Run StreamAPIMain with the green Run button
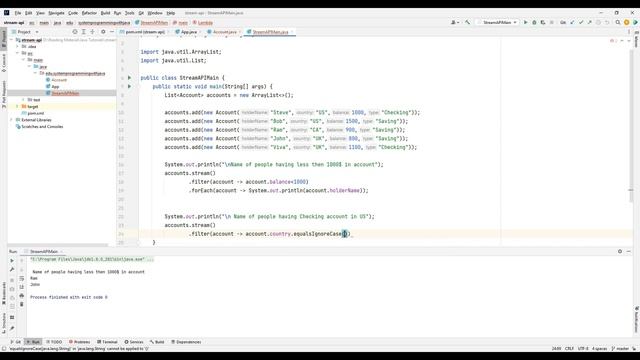This screenshot has height=360, width=640. [525, 22]
